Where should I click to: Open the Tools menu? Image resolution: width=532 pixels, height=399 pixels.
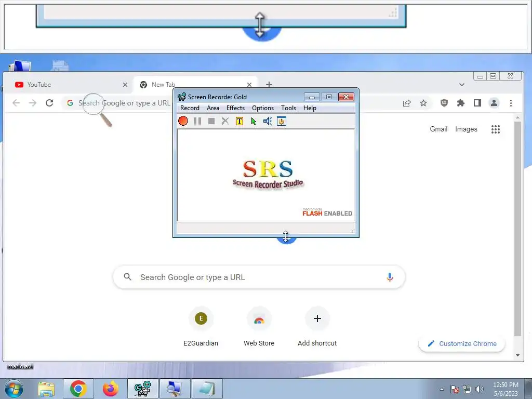288,108
